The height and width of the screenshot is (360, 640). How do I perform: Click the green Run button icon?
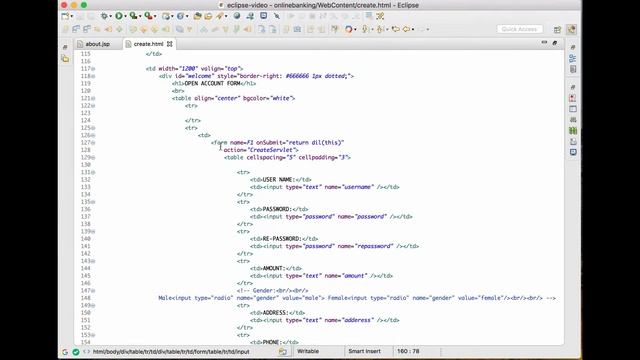pos(119,16)
